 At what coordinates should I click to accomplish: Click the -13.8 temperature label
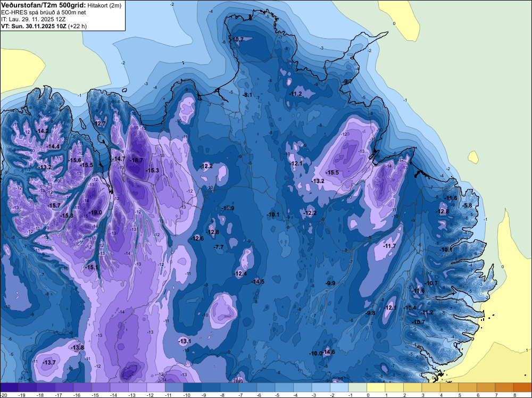click(78, 347)
